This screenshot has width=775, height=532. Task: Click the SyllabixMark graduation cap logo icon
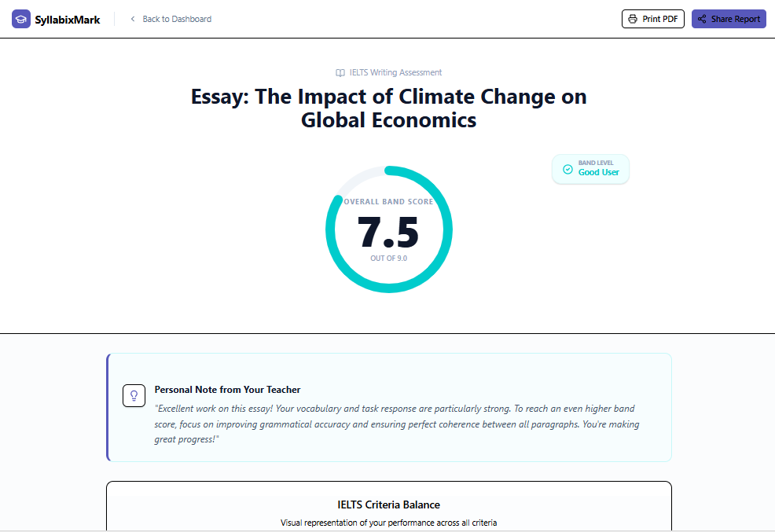coord(21,19)
